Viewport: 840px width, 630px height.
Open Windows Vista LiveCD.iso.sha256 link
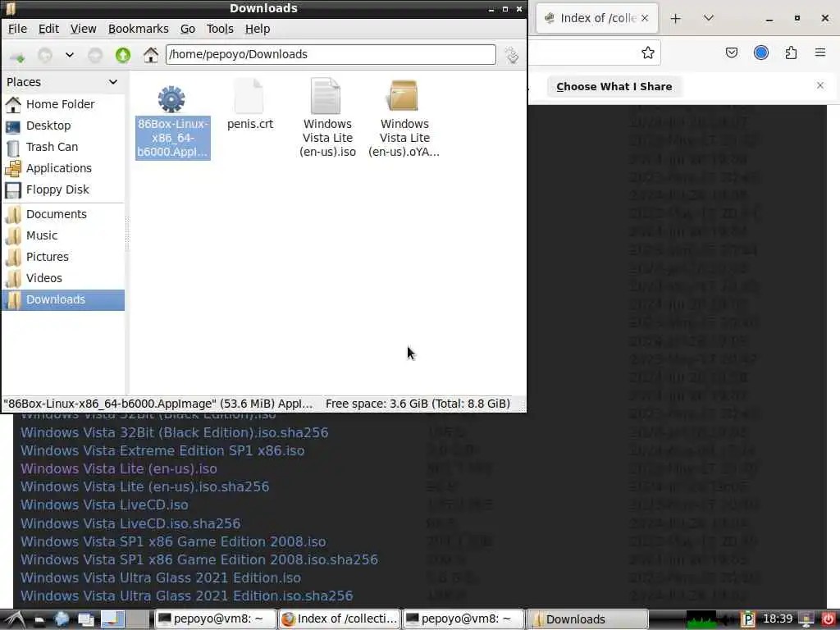[x=130, y=523]
